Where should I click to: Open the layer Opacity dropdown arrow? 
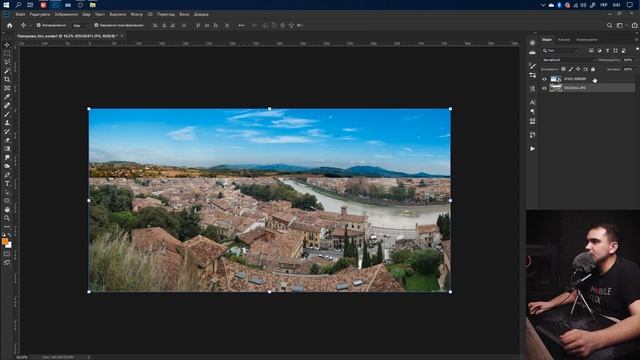(x=636, y=60)
